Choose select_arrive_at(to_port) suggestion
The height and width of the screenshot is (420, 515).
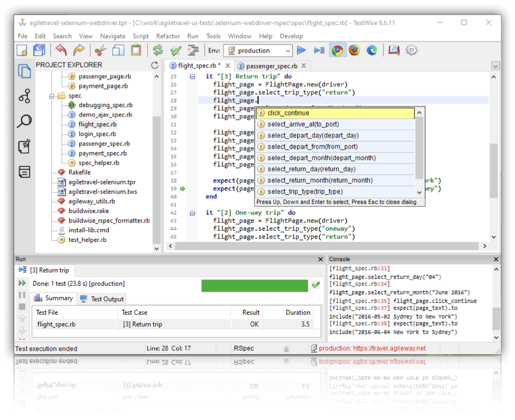335,124
